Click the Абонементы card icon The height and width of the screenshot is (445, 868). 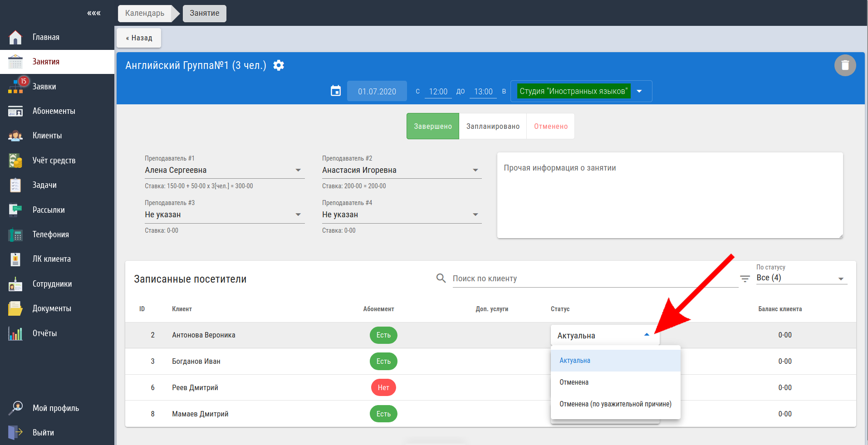(x=15, y=111)
